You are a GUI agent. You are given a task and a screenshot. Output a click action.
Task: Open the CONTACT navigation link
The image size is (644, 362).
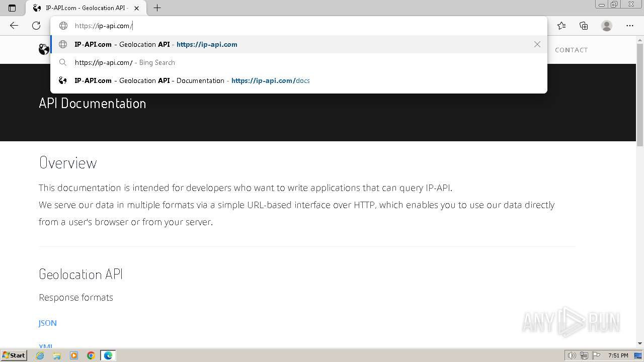[571, 50]
